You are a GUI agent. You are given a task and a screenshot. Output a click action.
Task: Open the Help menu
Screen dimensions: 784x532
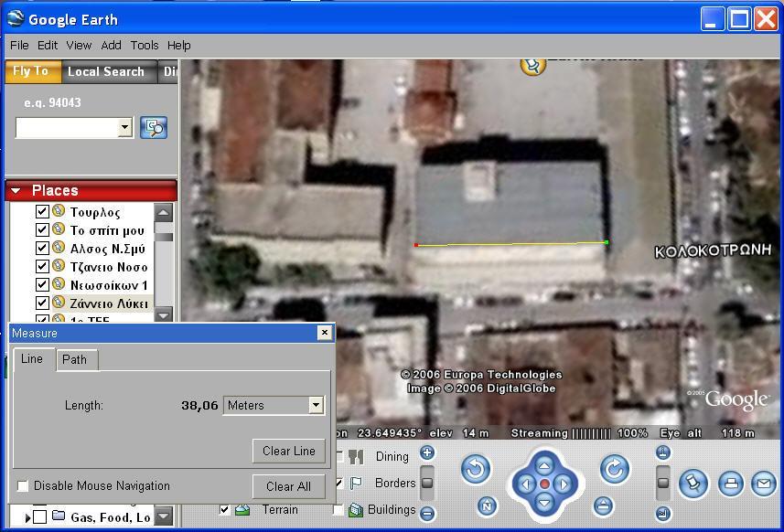(x=179, y=46)
